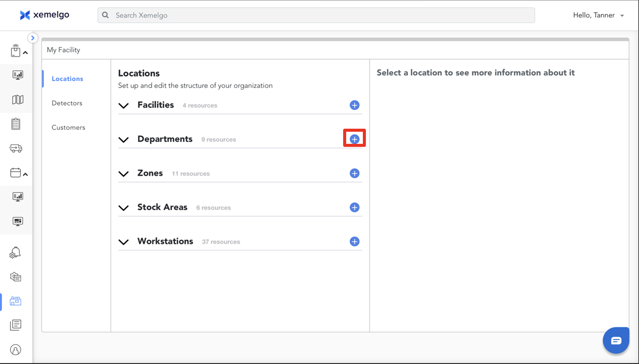Screen dimensions: 639x364
Task: Add a new Zone with the plus icon
Action: 354,173
